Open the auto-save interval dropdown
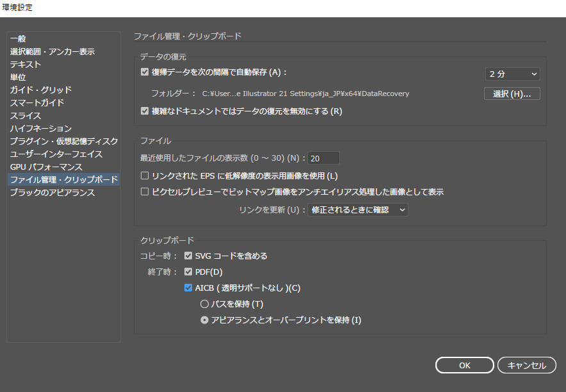This screenshot has width=566, height=392. [512, 73]
